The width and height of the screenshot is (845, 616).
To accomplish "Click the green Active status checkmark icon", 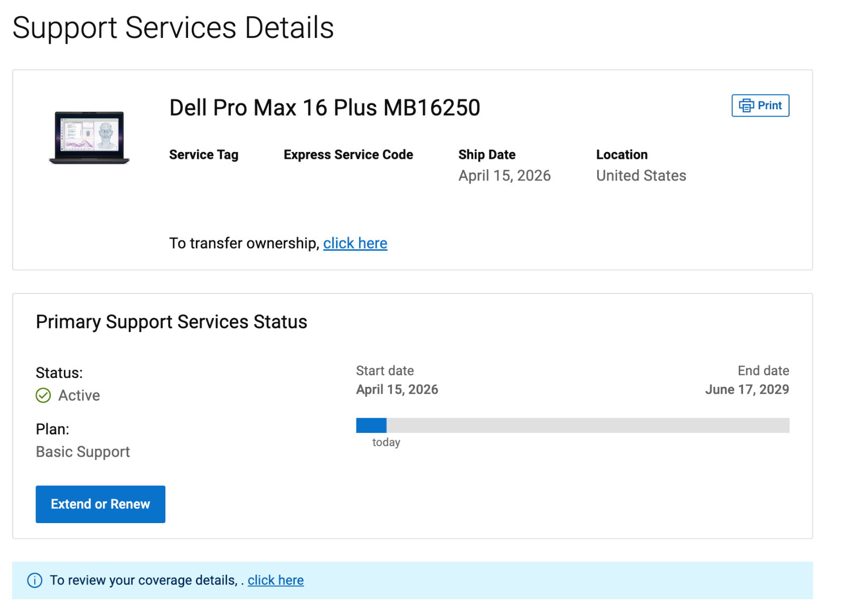I will [43, 395].
